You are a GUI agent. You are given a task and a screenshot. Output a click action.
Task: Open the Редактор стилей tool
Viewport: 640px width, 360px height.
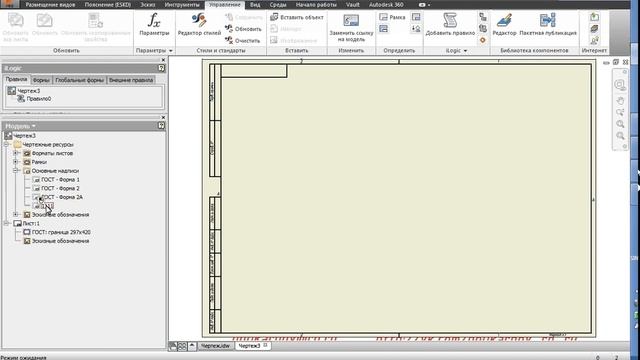(x=199, y=24)
